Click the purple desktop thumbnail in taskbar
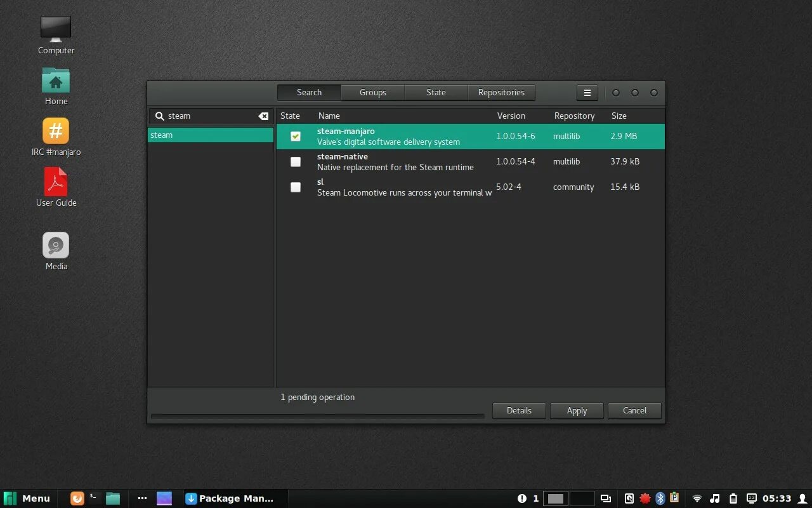Image resolution: width=812 pixels, height=508 pixels. tap(164, 498)
